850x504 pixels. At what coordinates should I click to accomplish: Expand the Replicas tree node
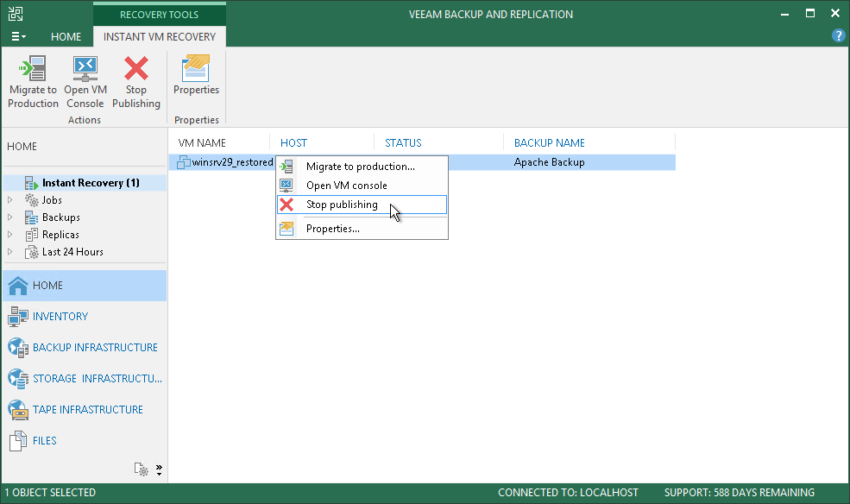[9, 235]
